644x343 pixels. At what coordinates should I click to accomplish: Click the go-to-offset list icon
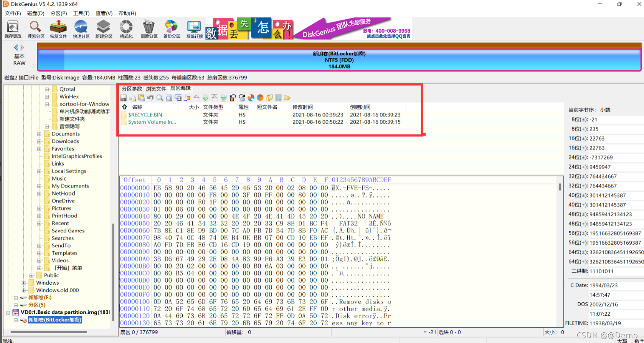click(178, 98)
